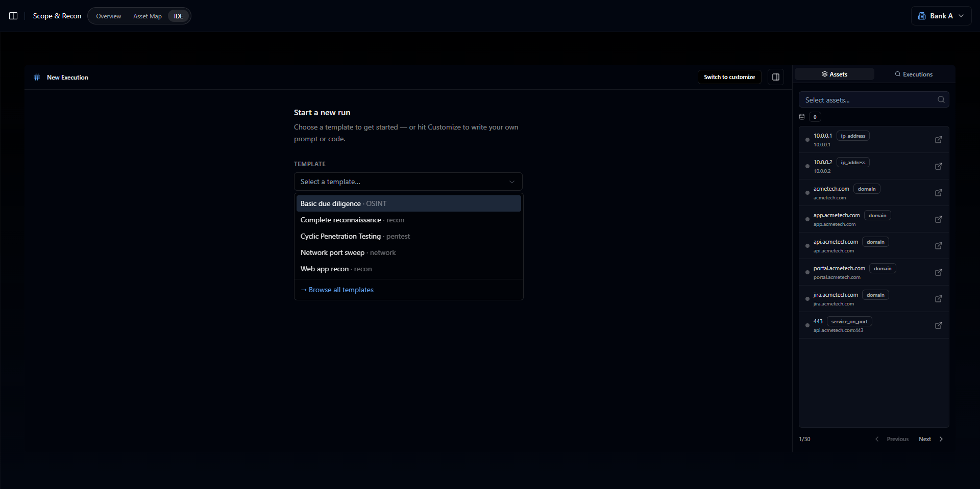Open external link for 443 service_on_port asset
Image resolution: width=980 pixels, height=489 pixels.
pyautogui.click(x=938, y=325)
